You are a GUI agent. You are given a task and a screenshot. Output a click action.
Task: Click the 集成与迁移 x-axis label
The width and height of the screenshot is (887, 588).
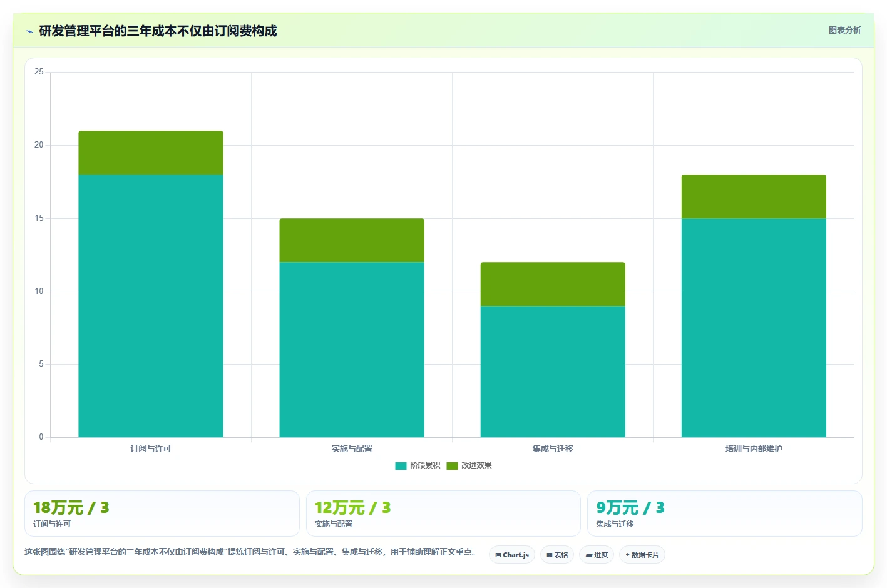553,449
